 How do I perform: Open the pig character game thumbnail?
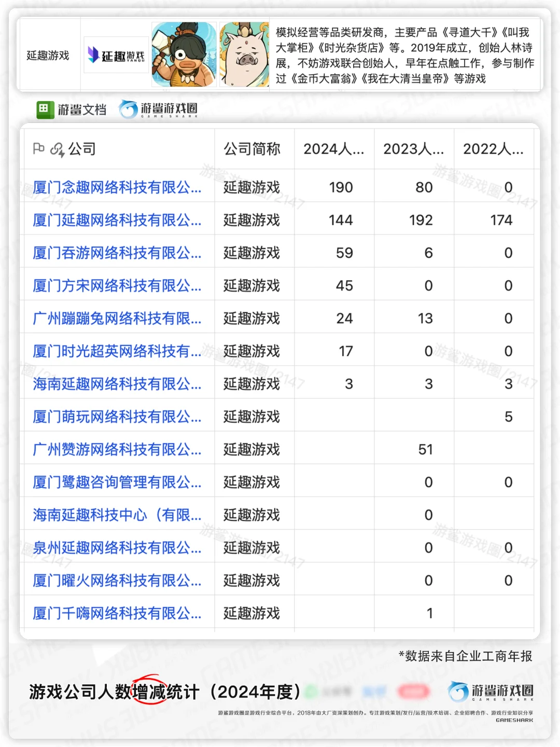[244, 54]
